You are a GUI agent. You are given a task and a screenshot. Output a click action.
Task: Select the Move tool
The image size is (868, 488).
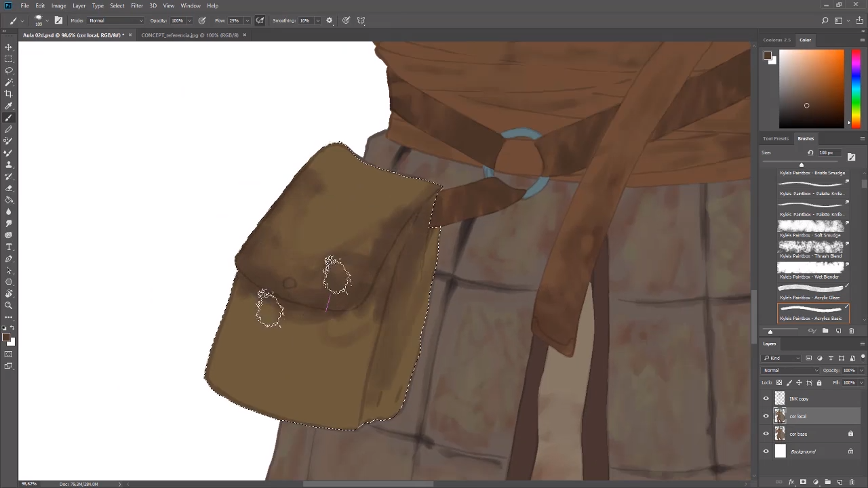tap(9, 47)
